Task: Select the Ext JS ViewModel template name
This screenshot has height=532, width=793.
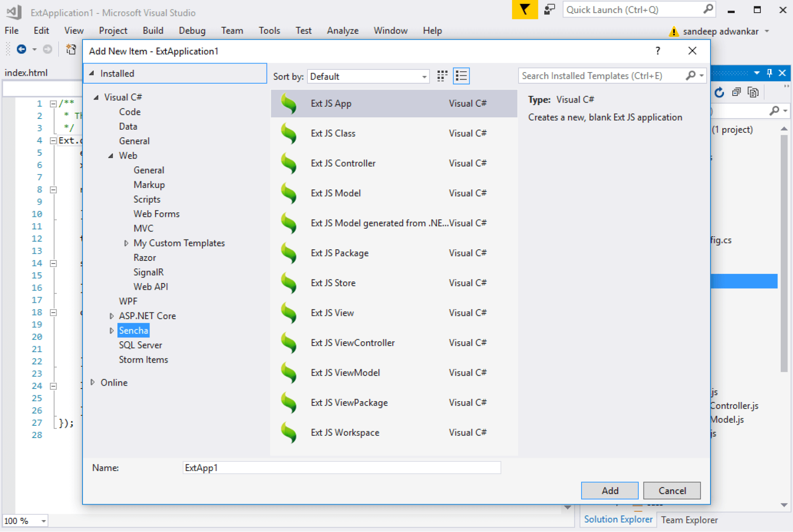Action: coord(345,373)
